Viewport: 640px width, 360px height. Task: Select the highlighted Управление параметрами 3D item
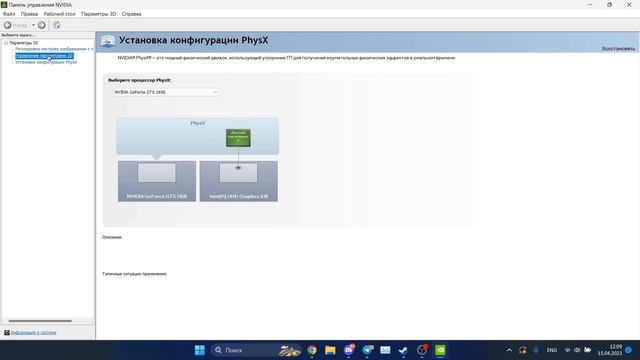click(44, 56)
